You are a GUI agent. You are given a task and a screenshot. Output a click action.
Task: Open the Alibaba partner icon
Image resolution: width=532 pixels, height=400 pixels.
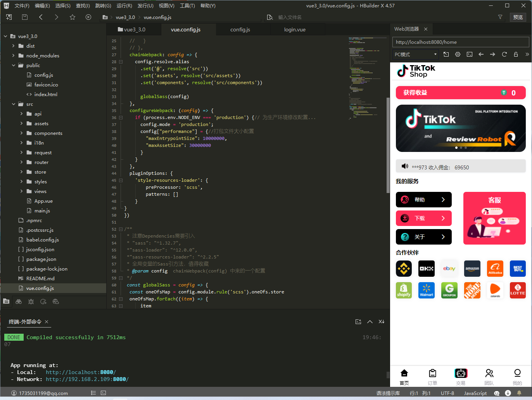point(495,269)
